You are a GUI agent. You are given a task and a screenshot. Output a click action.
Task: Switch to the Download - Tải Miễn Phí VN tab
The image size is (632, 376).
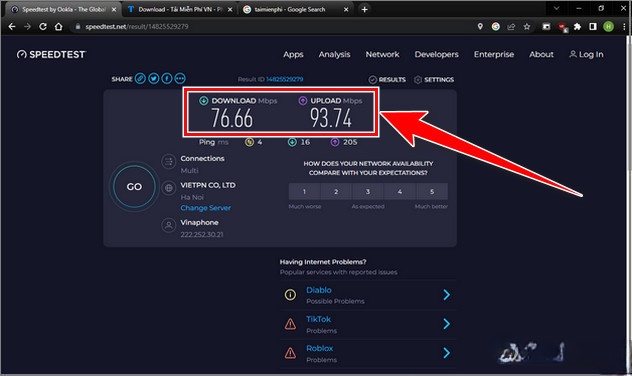pos(179,9)
